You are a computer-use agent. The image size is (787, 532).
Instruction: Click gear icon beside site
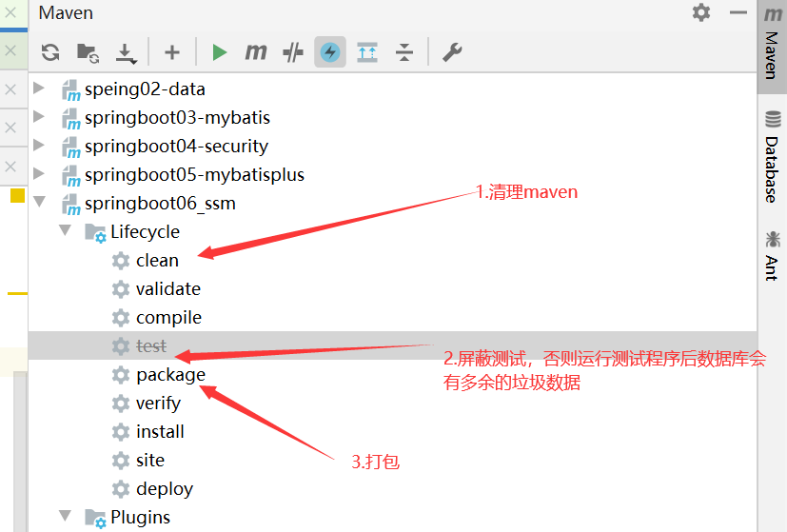121,461
